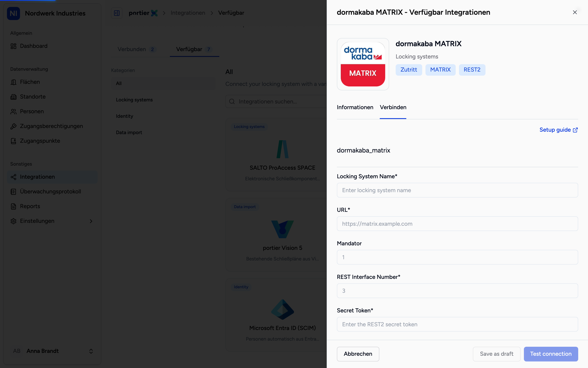Click the MATRIX tag chip
This screenshot has width=588, height=368.
[x=440, y=70]
